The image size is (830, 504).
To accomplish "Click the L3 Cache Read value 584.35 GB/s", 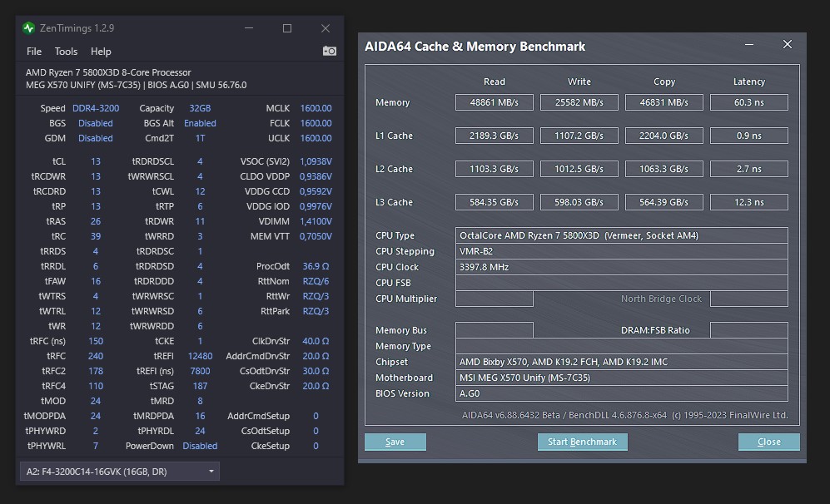I will 495,202.
